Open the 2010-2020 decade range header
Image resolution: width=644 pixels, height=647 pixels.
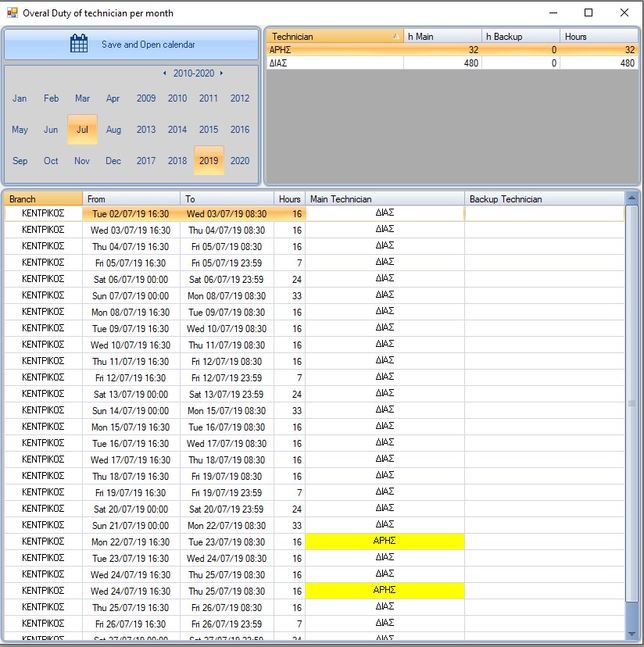point(193,73)
